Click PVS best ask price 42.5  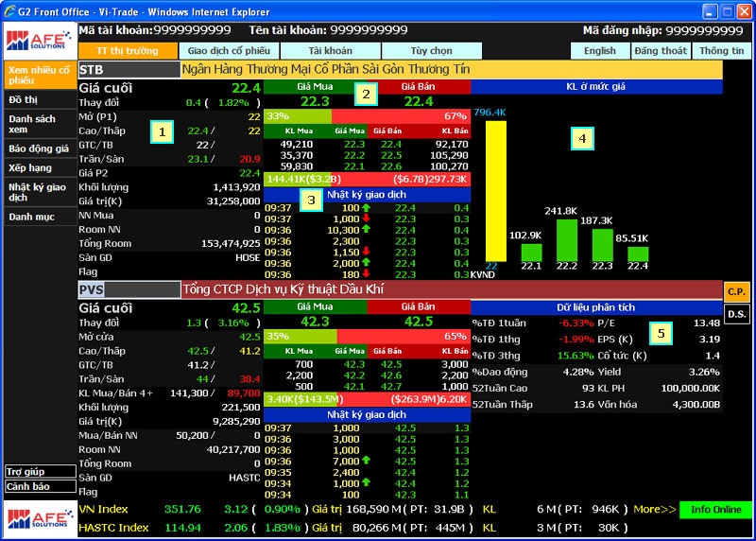[419, 322]
